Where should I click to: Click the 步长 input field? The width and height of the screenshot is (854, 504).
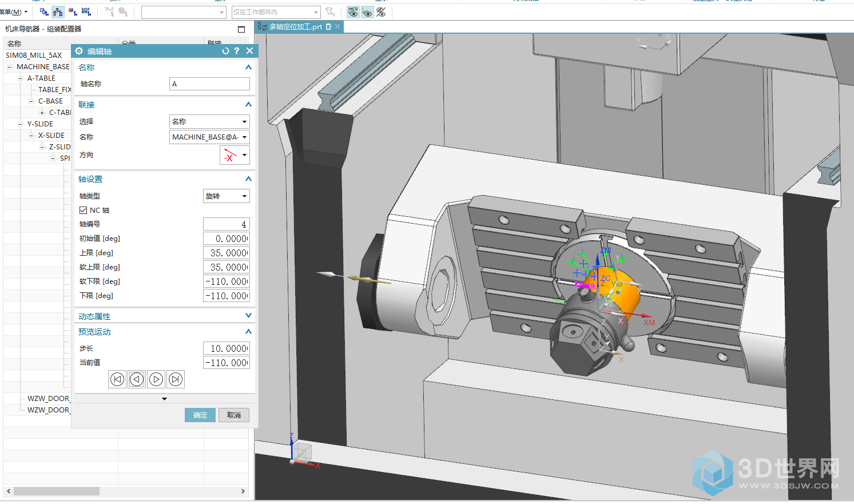227,348
